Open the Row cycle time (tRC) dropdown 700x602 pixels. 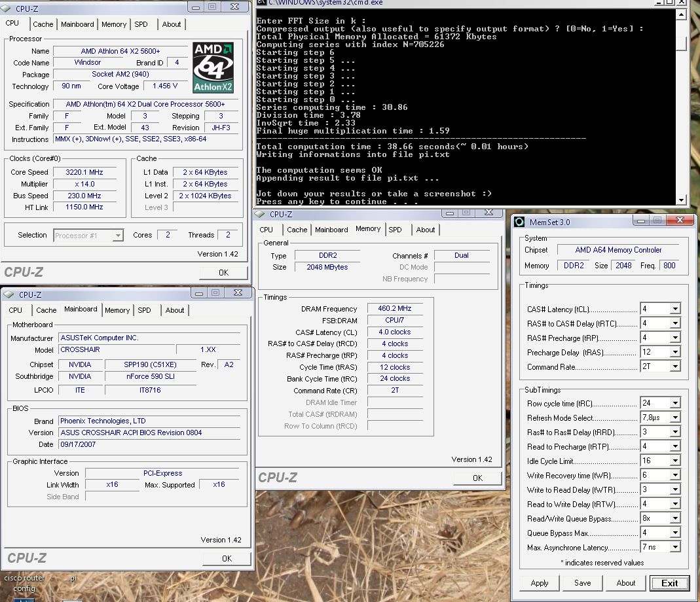[675, 403]
